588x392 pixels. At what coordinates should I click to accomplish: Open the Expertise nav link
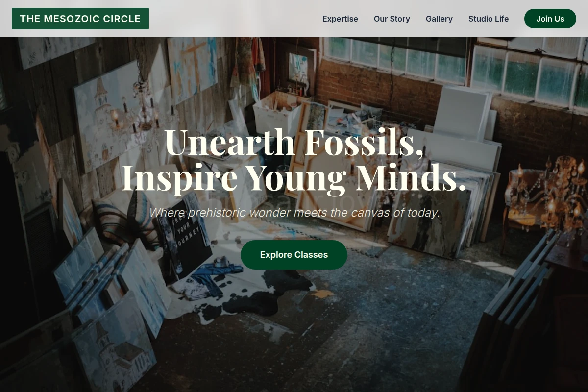tap(340, 19)
